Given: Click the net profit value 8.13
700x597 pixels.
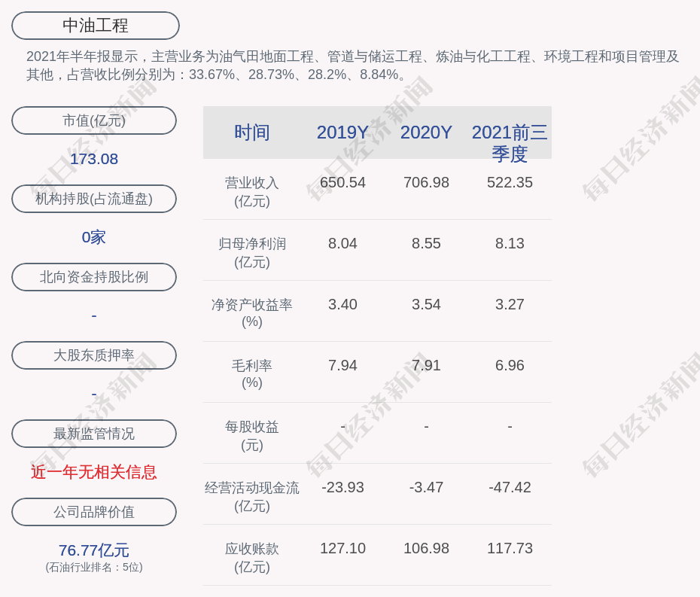Looking at the screenshot, I should pyautogui.click(x=510, y=243).
